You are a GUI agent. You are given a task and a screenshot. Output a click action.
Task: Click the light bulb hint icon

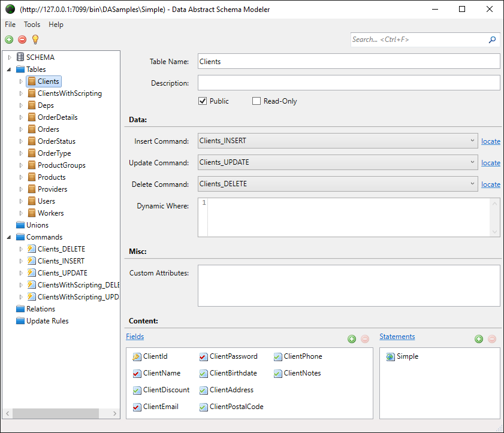(35, 40)
